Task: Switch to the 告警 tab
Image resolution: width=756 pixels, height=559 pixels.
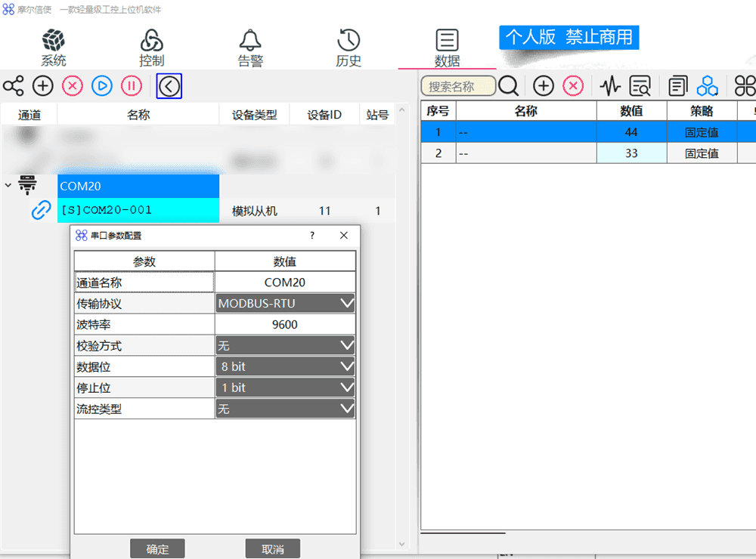Action: tap(250, 48)
